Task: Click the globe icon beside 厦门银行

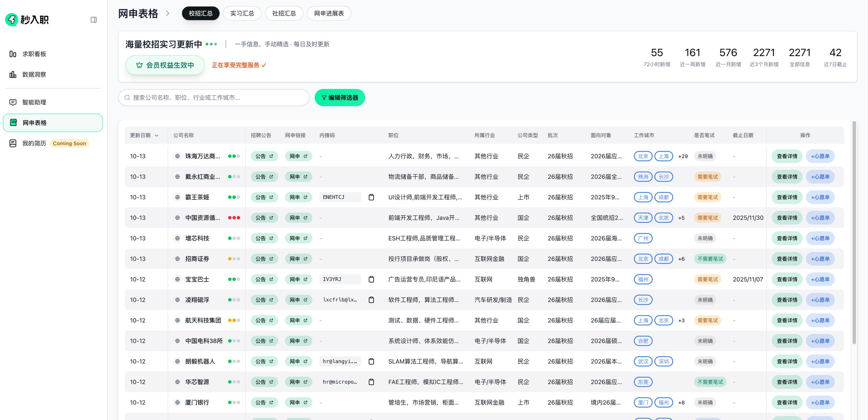Action: (x=177, y=403)
